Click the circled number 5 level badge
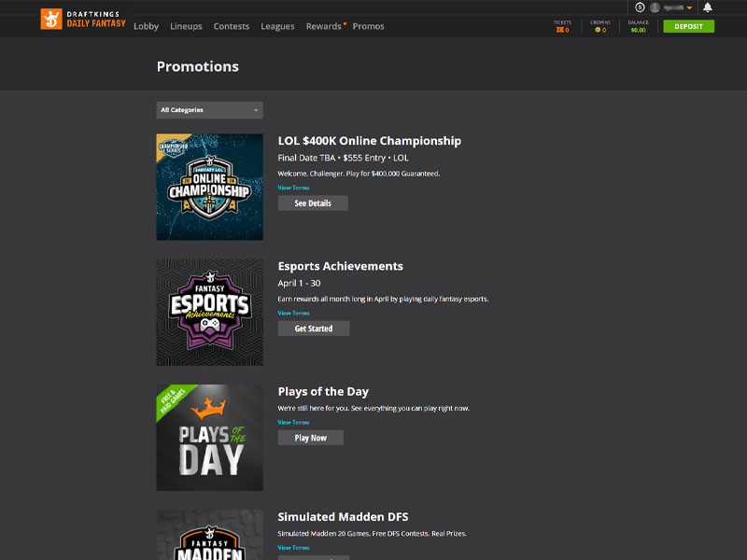Screen dimensions: 747x560 point(640,7)
